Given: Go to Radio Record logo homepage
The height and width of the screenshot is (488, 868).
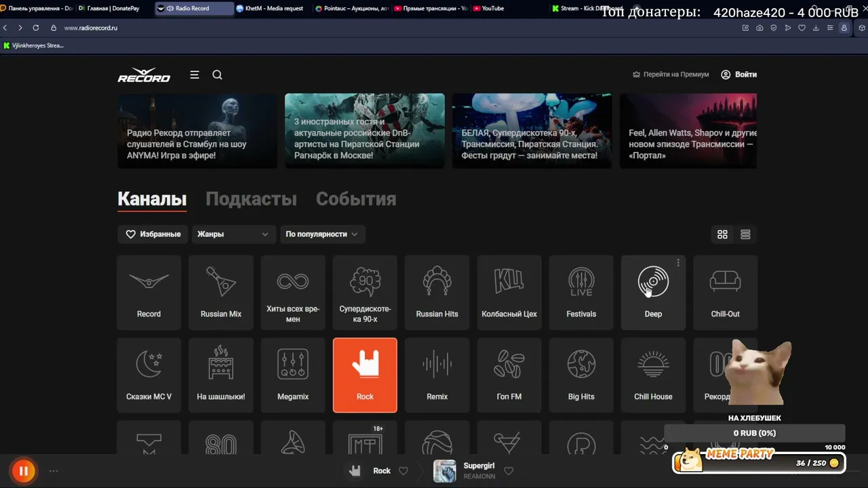Looking at the screenshot, I should (144, 75).
